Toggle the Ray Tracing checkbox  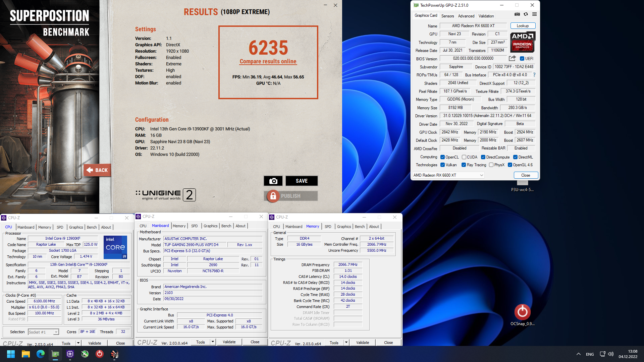464,165
